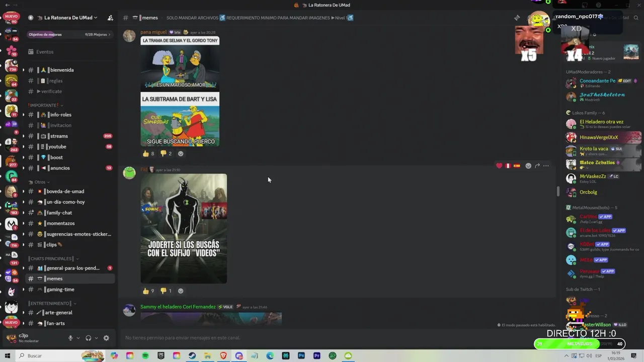Click green METASUBS goal progress bar
The height and width of the screenshot is (362, 644).
(579, 344)
